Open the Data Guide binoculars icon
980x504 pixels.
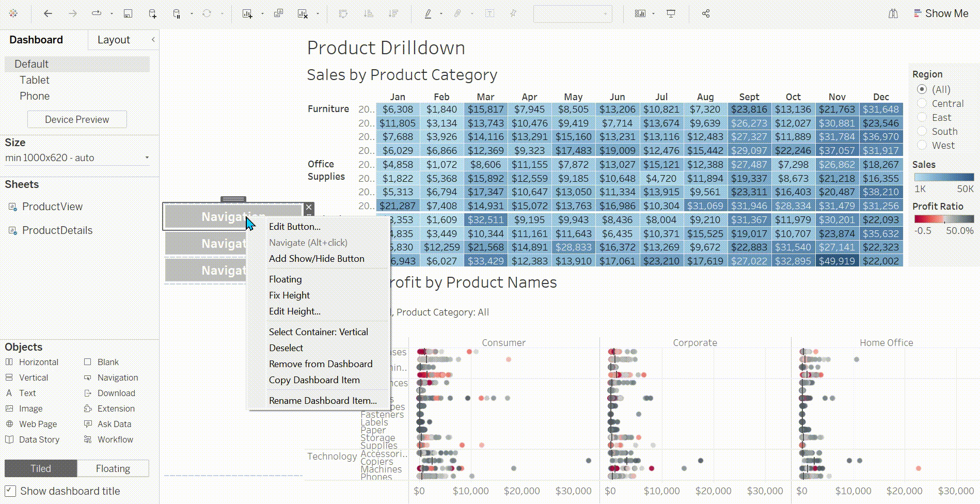pos(893,14)
